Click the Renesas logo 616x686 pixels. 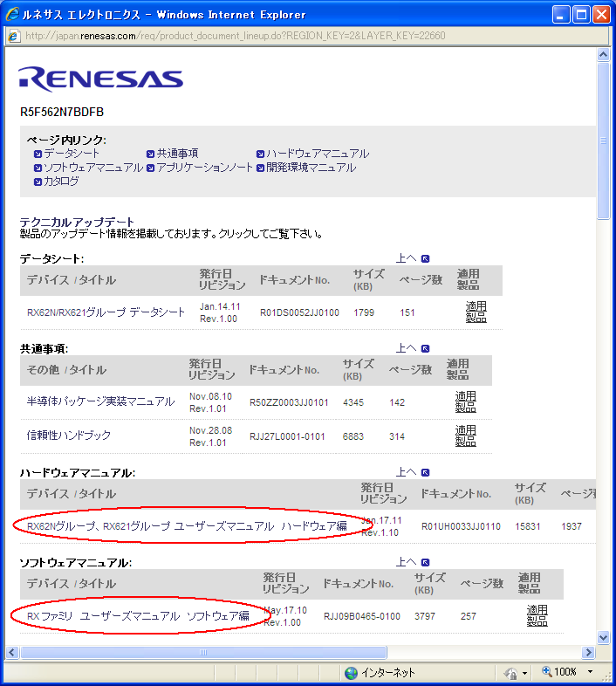click(x=100, y=79)
